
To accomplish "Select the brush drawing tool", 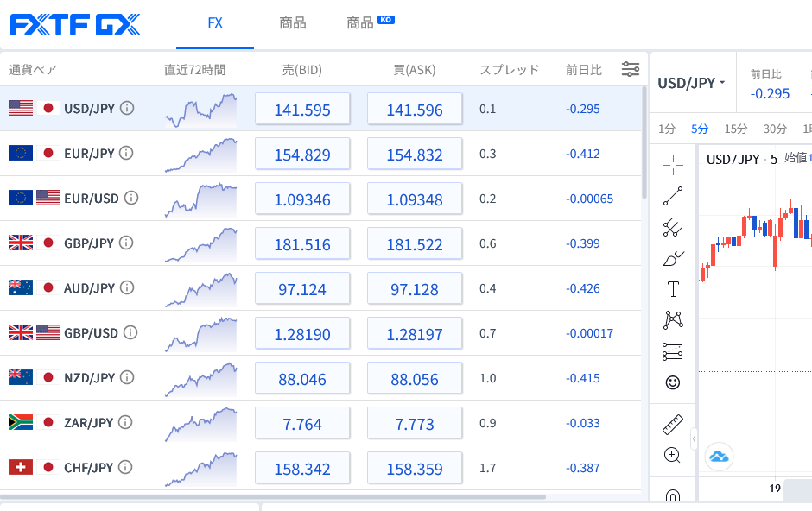I will (x=673, y=258).
